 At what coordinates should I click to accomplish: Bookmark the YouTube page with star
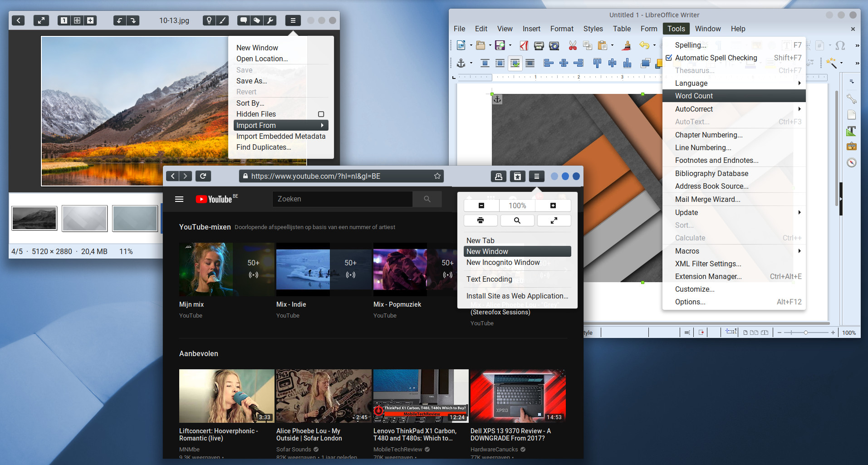point(437,176)
